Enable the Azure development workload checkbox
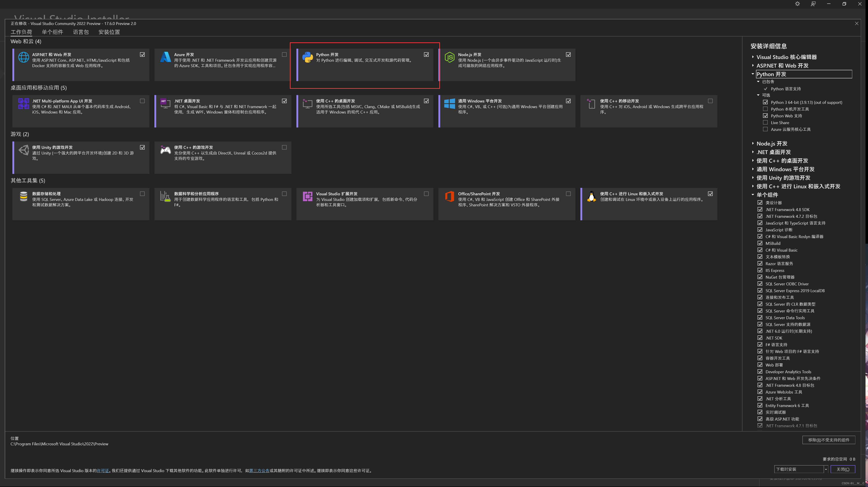 click(x=284, y=55)
